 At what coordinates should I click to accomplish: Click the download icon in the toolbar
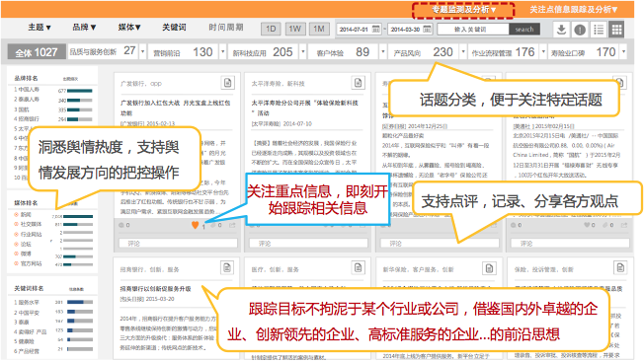(561, 30)
